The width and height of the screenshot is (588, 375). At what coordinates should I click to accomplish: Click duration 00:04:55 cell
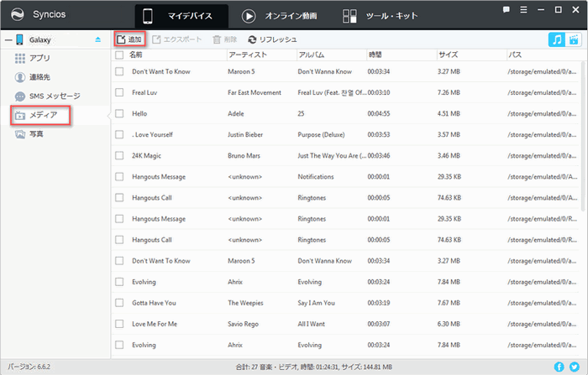378,113
